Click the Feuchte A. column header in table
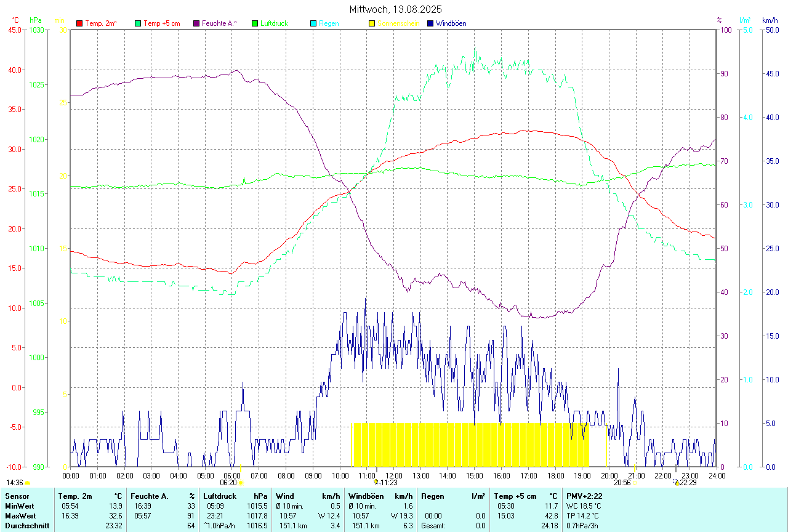This screenshot has width=788, height=532. [149, 496]
